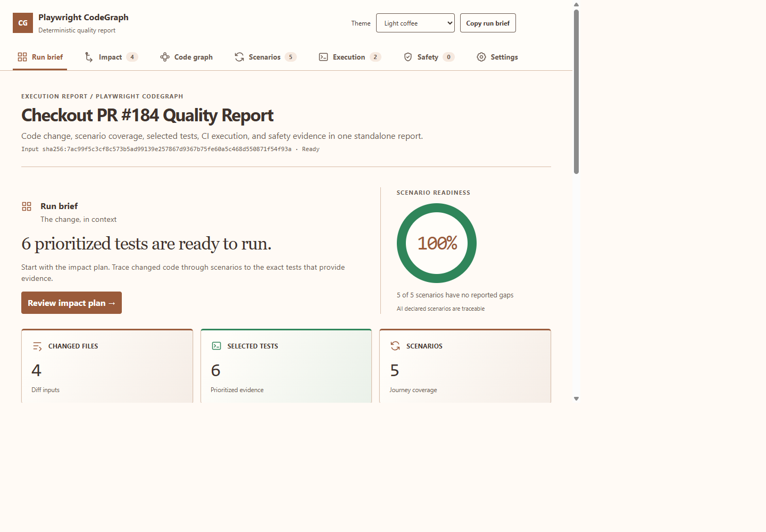The image size is (766, 532).
Task: Click the Code graph node icon
Action: point(165,57)
